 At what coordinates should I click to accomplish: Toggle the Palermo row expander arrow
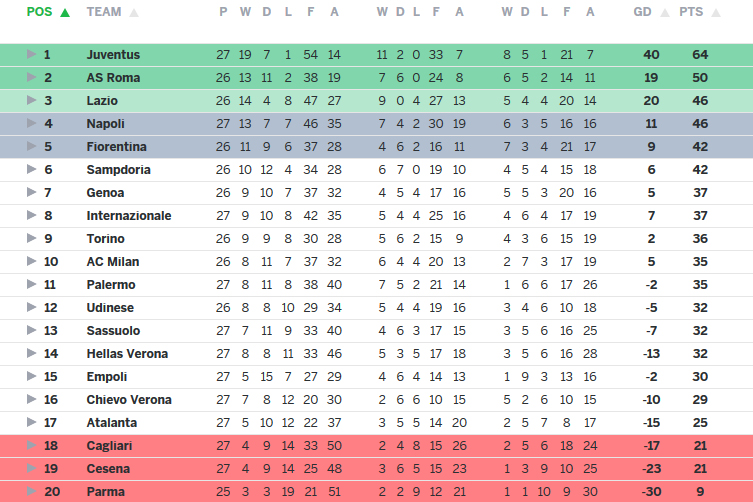(31, 284)
